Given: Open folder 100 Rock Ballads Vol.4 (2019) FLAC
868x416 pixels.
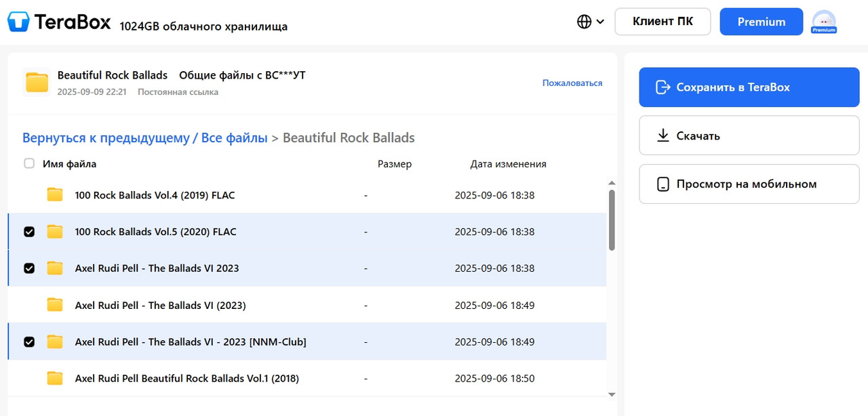Looking at the screenshot, I should coord(155,195).
